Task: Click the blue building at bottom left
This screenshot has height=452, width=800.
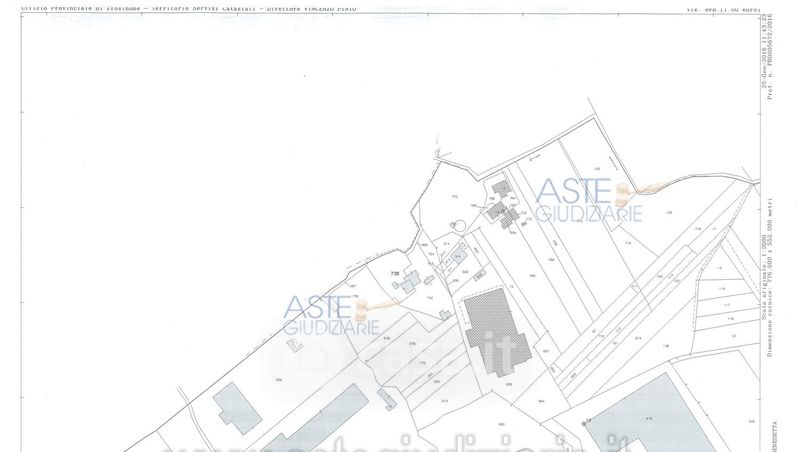Action: coord(236,408)
